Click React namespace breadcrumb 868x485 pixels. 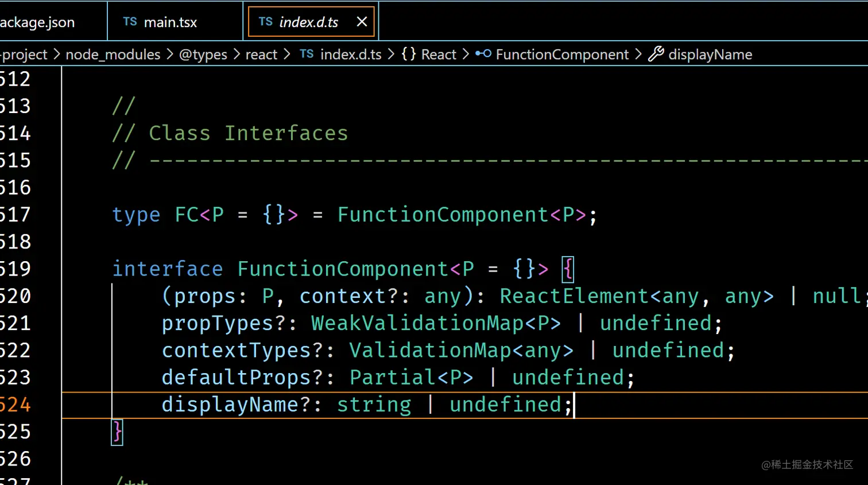point(439,55)
